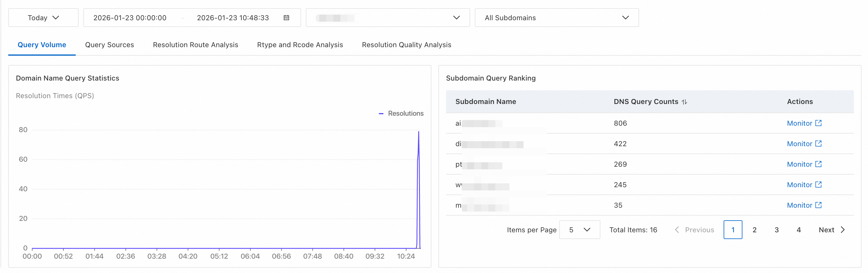Sort by DNS Query Counts
The width and height of the screenshot is (868, 273).
[684, 102]
